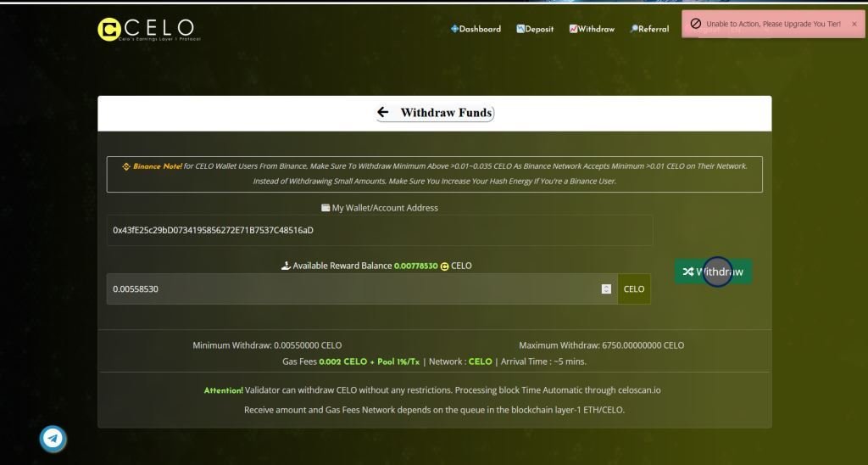Click the prohibited icon in the error toast

(x=696, y=24)
